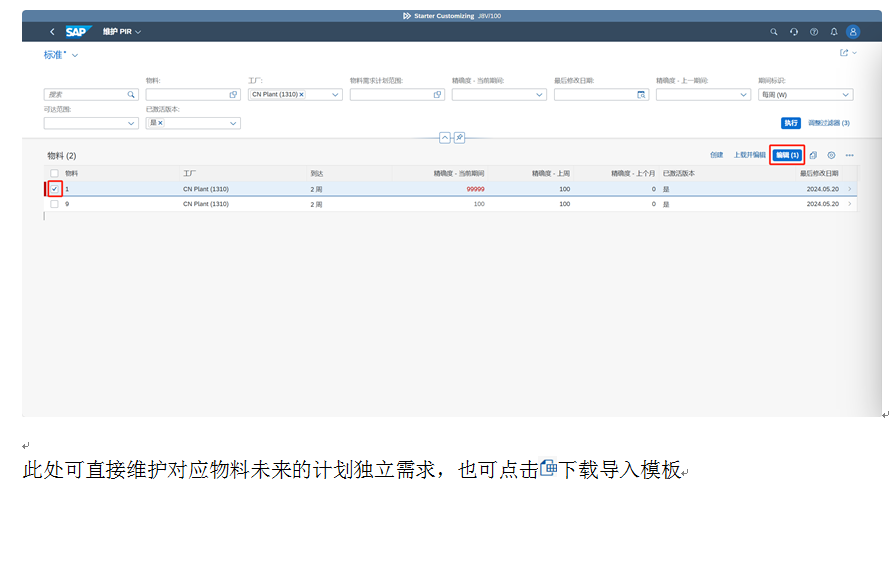The image size is (893, 570).
Task: Click the 调整过滤器 (3) link
Action: [x=829, y=123]
